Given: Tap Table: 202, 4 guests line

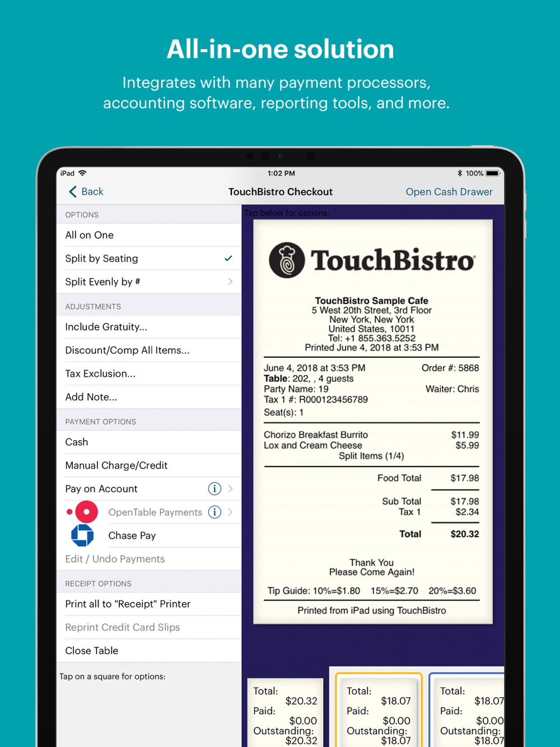Looking at the screenshot, I should click(309, 379).
